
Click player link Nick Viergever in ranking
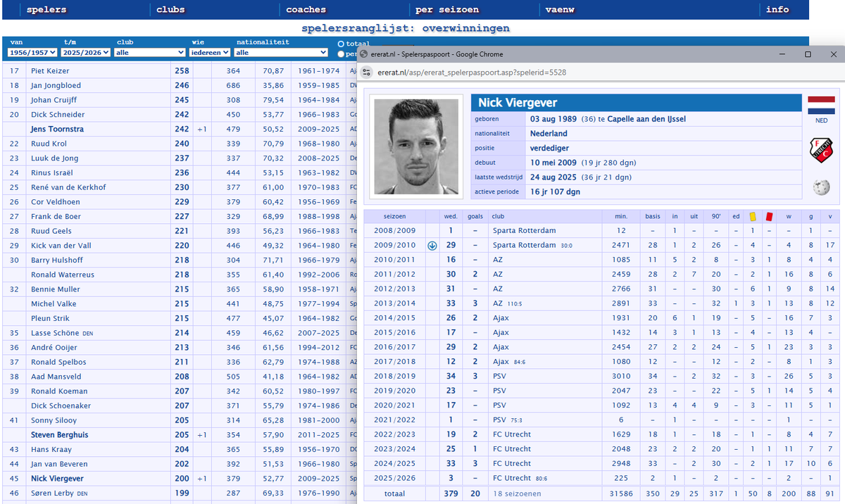(57, 479)
